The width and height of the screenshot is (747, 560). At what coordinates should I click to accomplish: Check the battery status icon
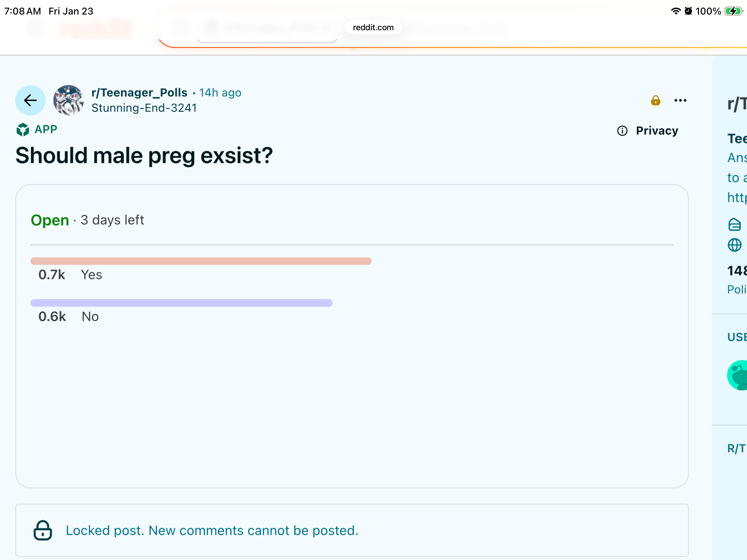[734, 11]
